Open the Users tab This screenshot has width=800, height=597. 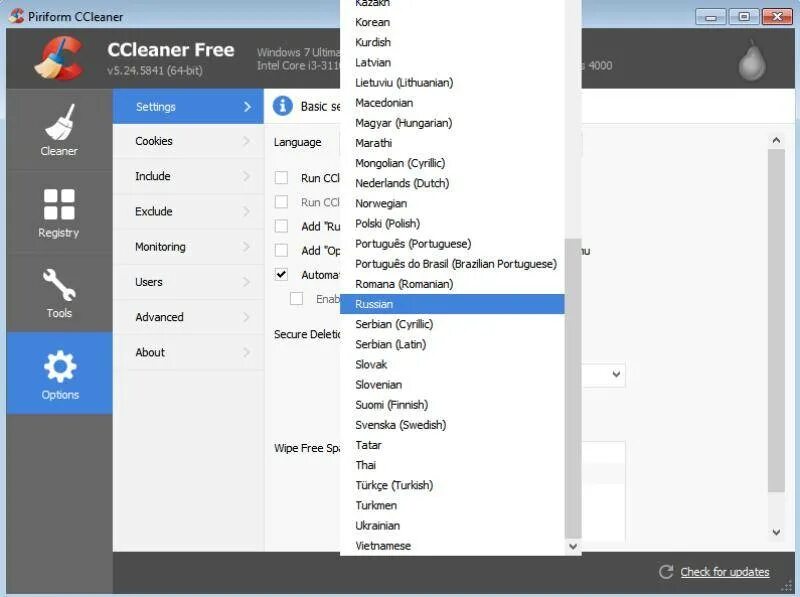[188, 282]
